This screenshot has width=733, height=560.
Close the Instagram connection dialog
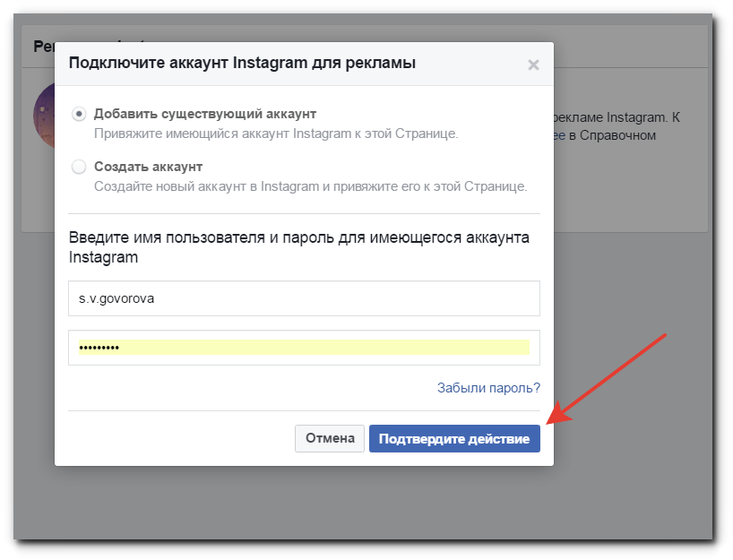tap(533, 65)
